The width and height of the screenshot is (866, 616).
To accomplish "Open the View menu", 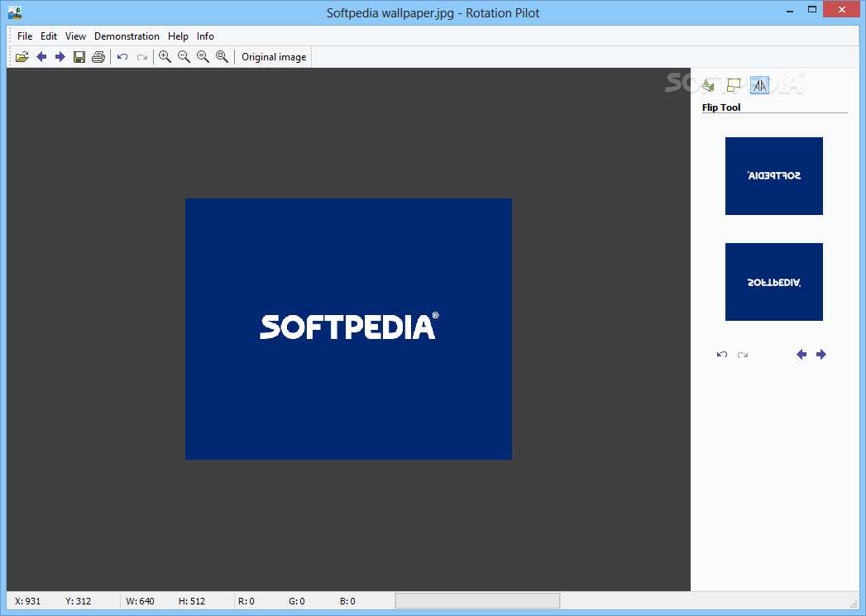I will 75,36.
